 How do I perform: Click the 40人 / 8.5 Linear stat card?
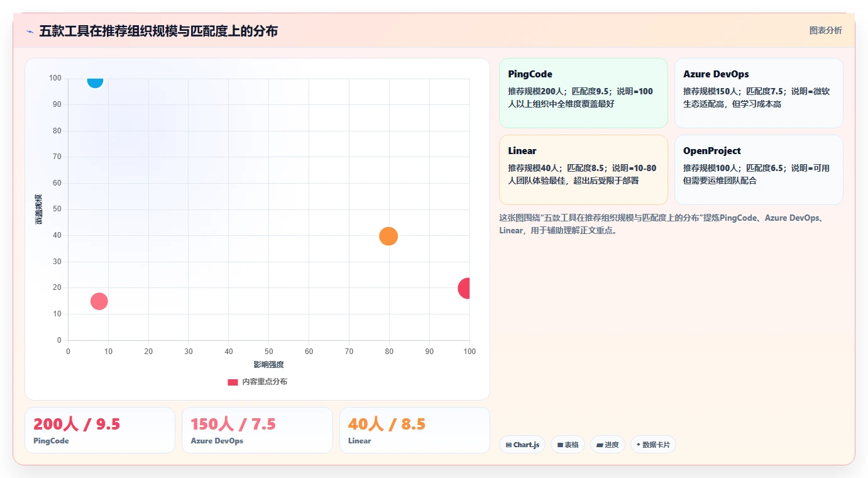point(415,430)
